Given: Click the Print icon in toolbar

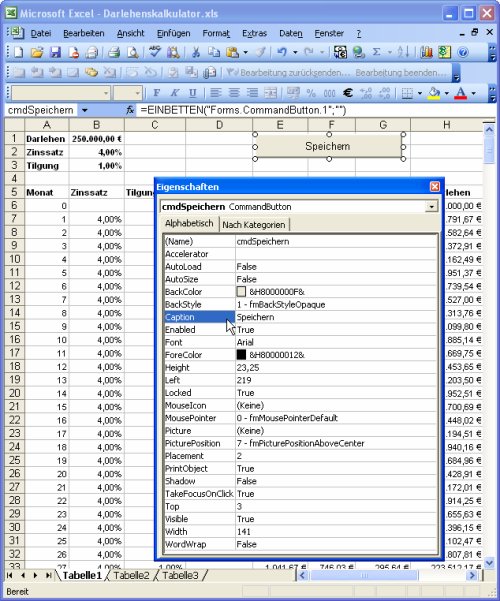Looking at the screenshot, I should [114, 52].
